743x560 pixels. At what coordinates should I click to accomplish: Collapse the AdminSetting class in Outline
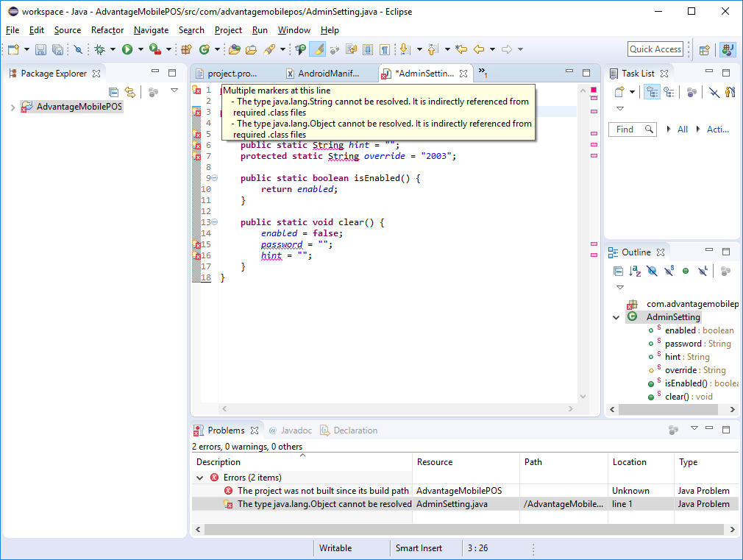(x=616, y=317)
